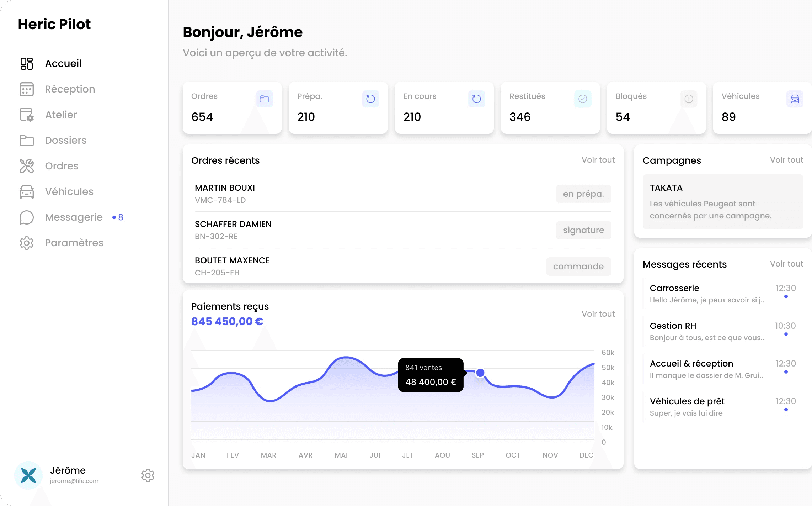Open the settings gear beside Jérôme's profile

point(148,475)
